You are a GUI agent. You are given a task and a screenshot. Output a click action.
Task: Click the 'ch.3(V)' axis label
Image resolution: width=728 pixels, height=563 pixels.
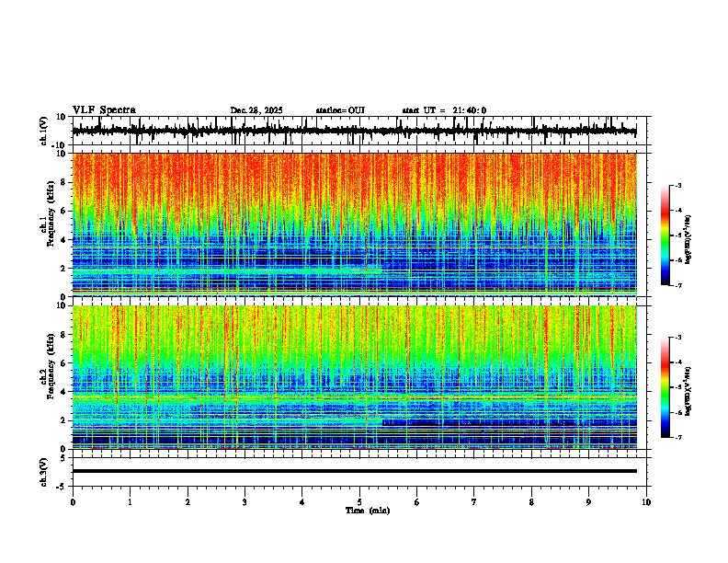click(43, 473)
